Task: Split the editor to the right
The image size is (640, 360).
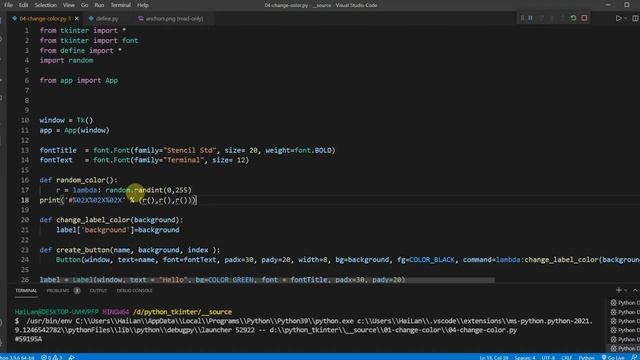Action: click(636, 18)
